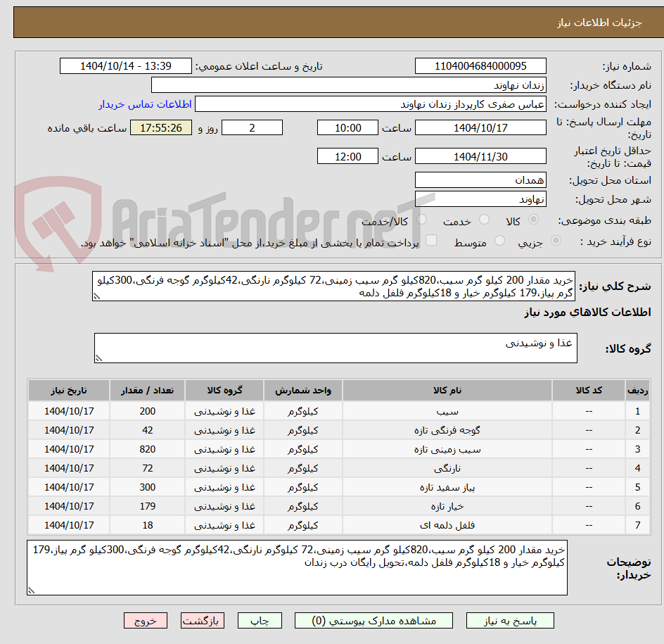Click quantity 300 in the onion row
664x644 pixels.
(148, 488)
